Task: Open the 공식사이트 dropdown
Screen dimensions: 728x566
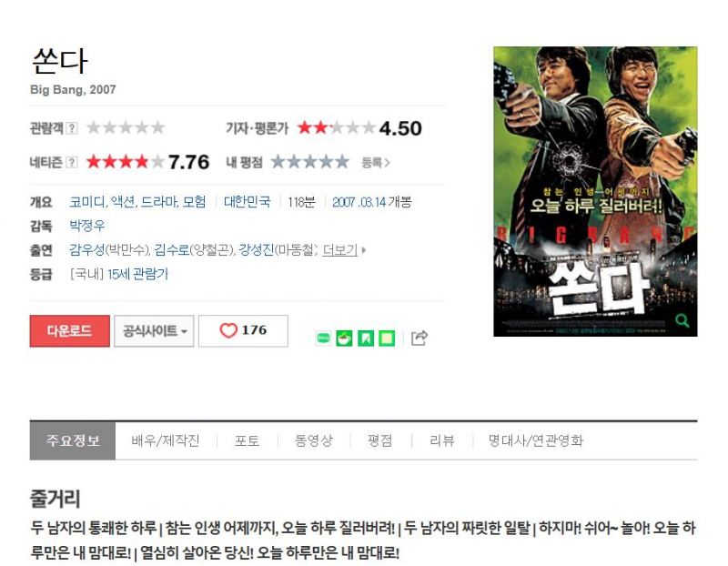Action: point(154,330)
